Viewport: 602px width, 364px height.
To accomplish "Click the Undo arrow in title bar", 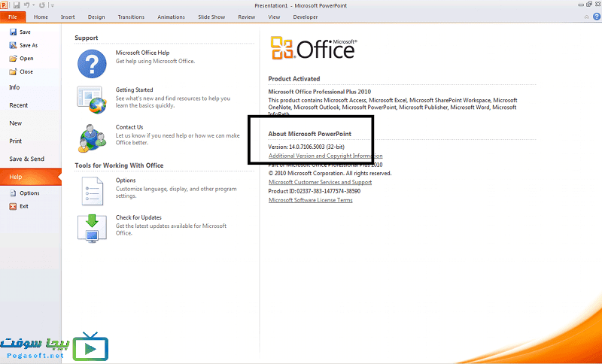I will point(26,5).
